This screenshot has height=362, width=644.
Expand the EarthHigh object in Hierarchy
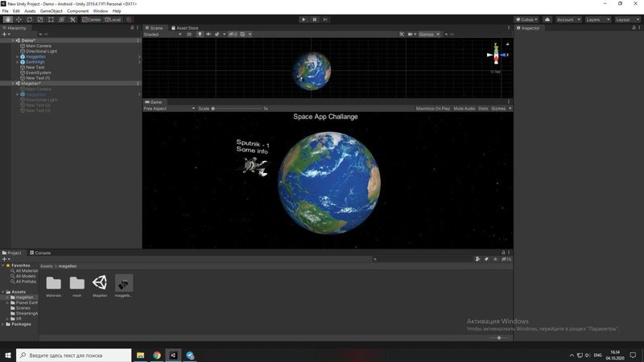coord(18,62)
